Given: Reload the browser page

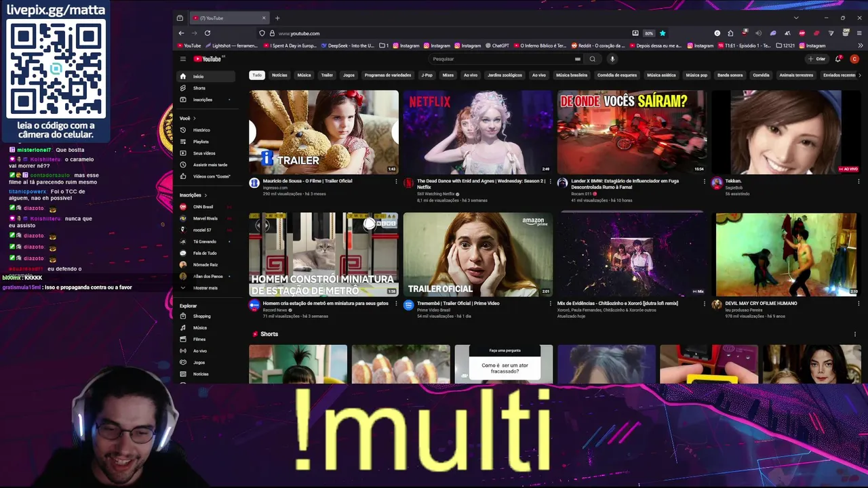Looking at the screenshot, I should coord(208,33).
